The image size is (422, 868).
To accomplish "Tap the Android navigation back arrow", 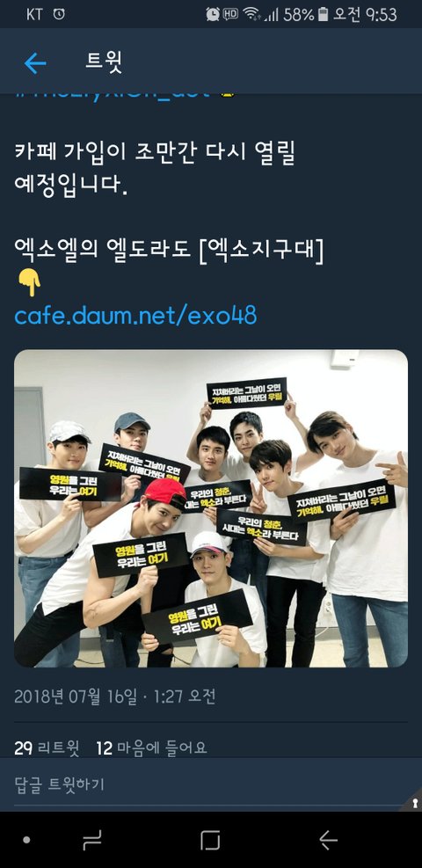I will point(328,841).
